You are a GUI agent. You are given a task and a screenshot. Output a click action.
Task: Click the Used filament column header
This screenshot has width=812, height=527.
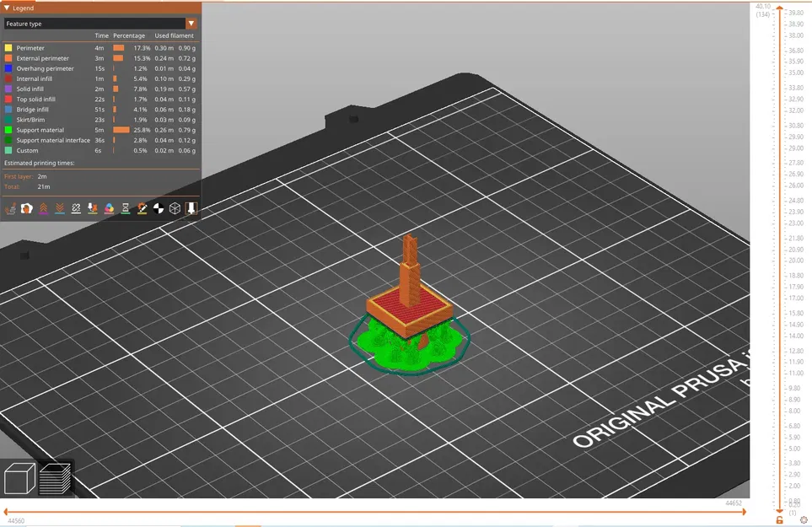tap(174, 35)
